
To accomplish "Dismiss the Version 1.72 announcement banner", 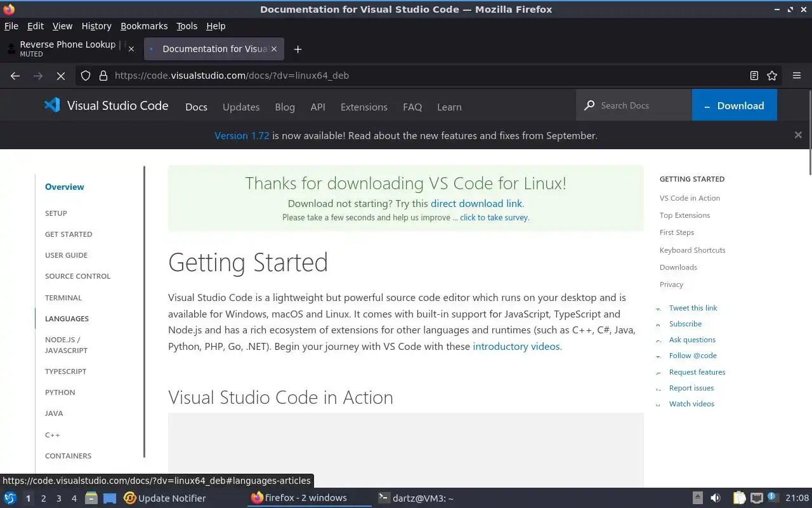I will pyautogui.click(x=798, y=135).
